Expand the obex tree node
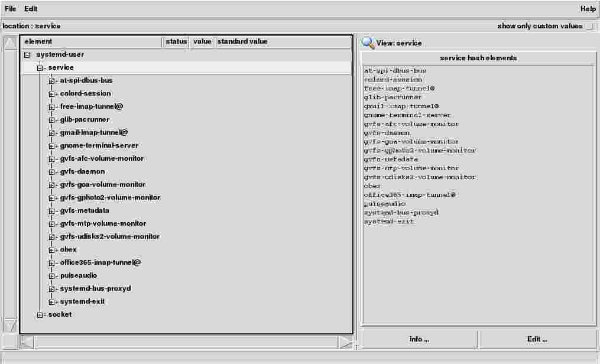 coord(52,250)
